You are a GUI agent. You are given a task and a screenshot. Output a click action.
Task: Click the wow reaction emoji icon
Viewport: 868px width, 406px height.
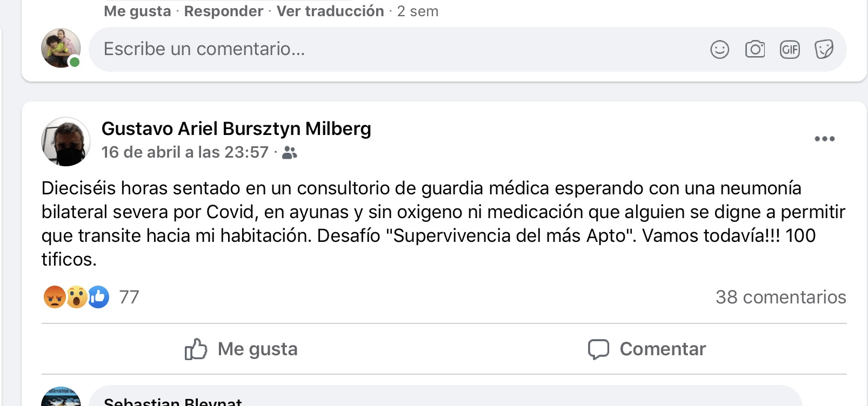tap(77, 297)
